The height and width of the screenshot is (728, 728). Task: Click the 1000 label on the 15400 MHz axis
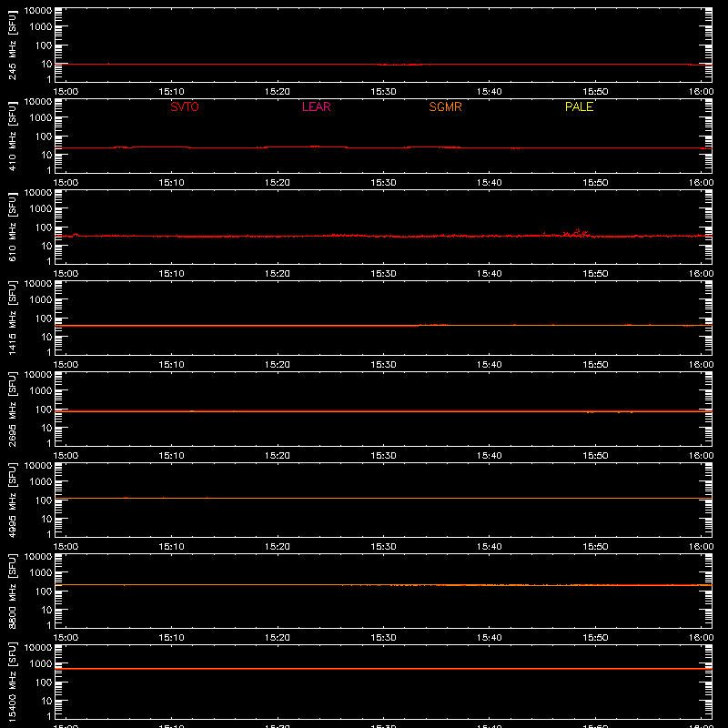pos(41,663)
